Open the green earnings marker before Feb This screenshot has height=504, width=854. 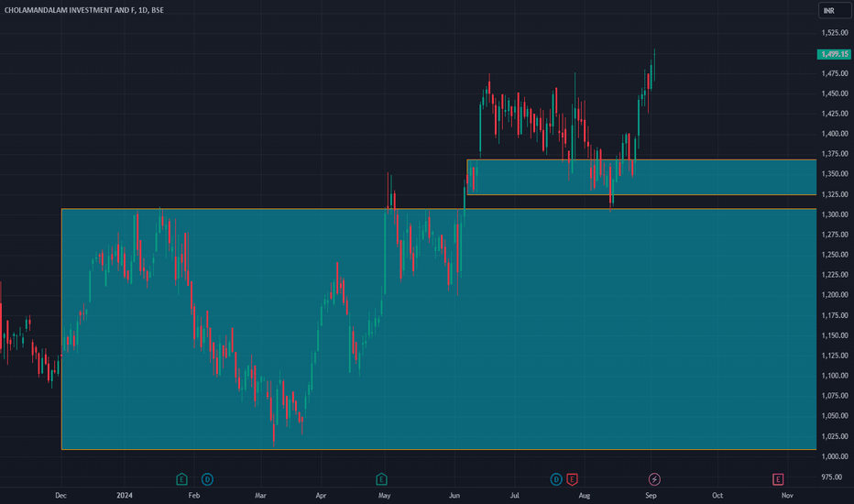point(182,479)
